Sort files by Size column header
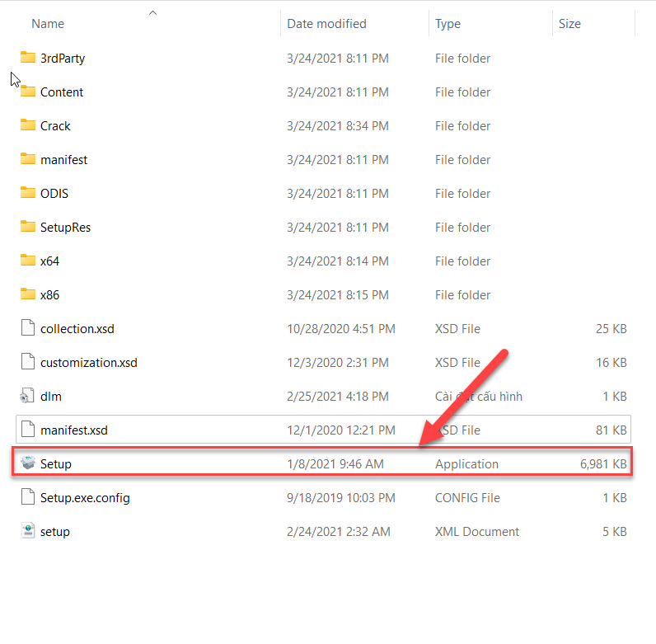The height and width of the screenshot is (644, 656). click(x=569, y=24)
